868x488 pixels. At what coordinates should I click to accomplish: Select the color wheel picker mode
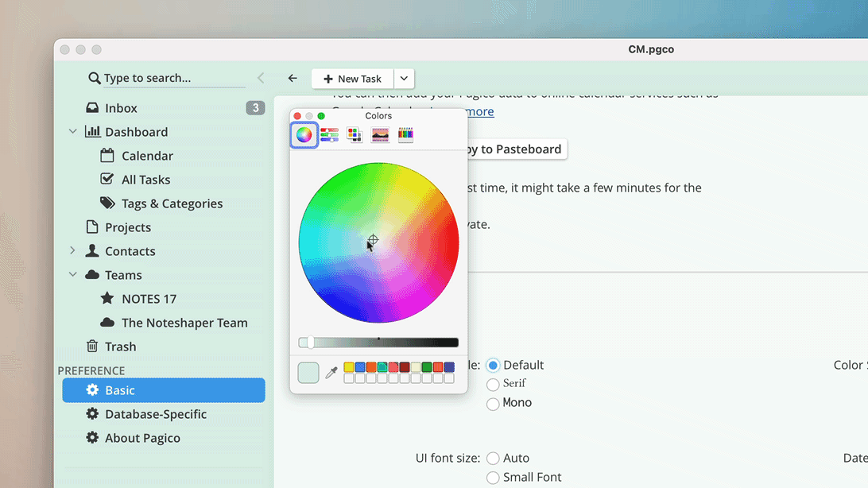tap(304, 134)
